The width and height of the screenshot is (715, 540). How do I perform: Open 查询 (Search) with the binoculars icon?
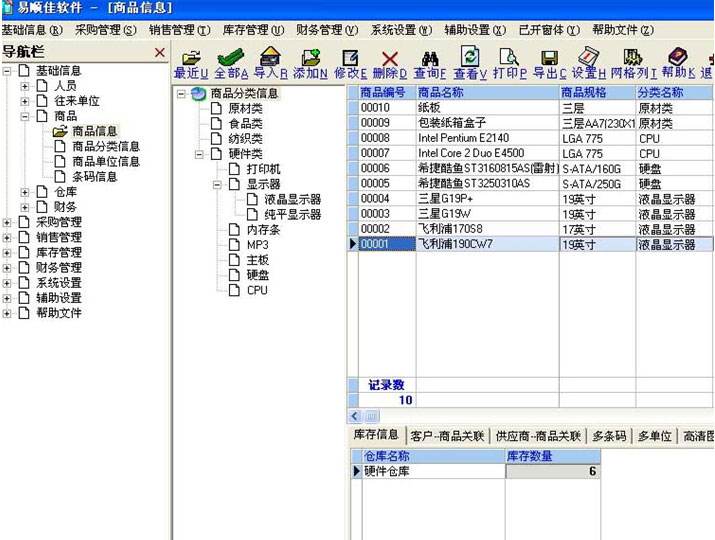pyautogui.click(x=430, y=58)
